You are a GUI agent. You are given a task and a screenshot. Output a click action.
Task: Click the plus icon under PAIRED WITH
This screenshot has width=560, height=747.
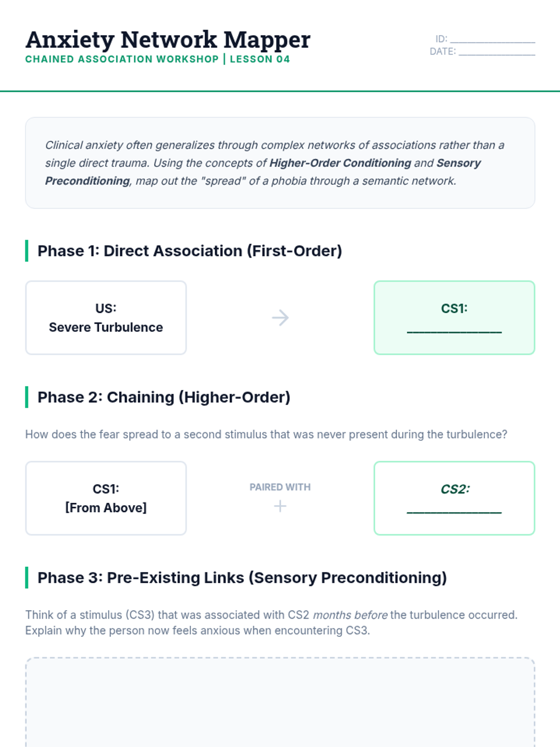point(280,506)
